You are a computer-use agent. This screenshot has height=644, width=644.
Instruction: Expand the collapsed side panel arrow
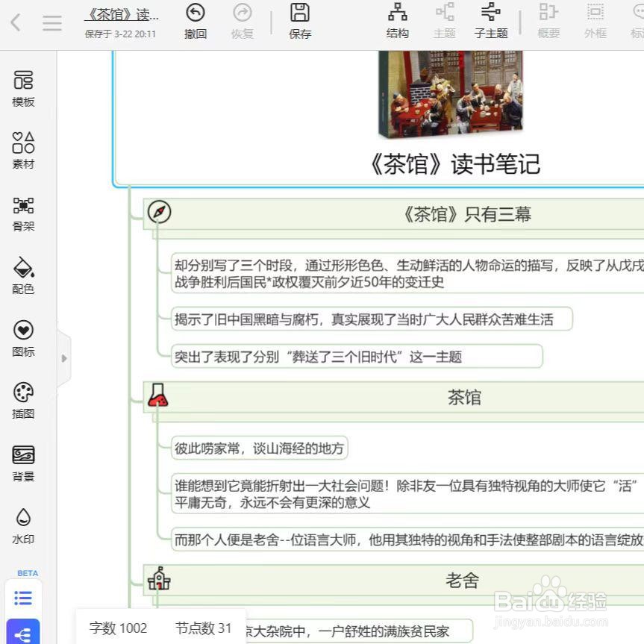tap(64, 358)
